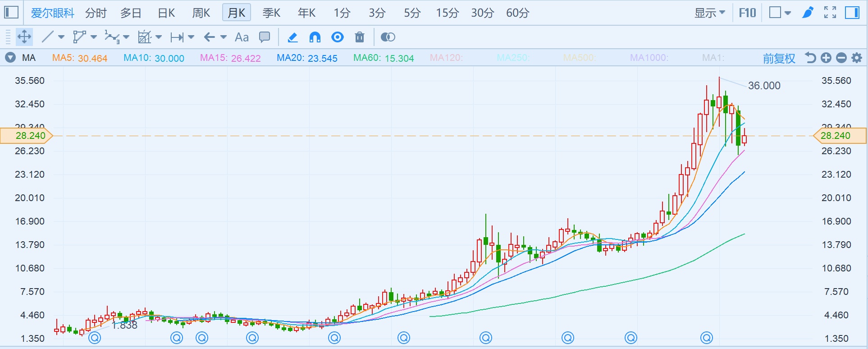
Task: Pick the straight line drawing tool
Action: coord(48,37)
